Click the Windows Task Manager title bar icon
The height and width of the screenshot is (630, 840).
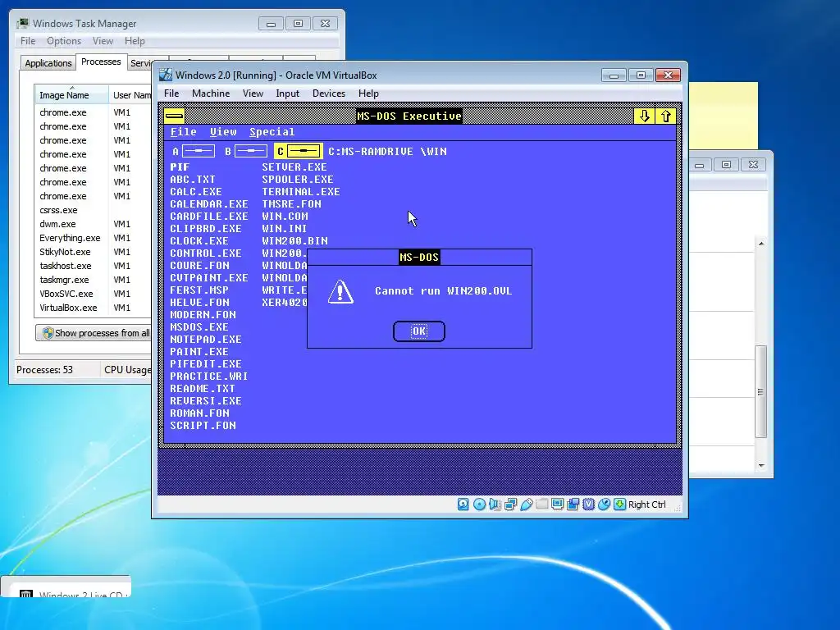23,23
